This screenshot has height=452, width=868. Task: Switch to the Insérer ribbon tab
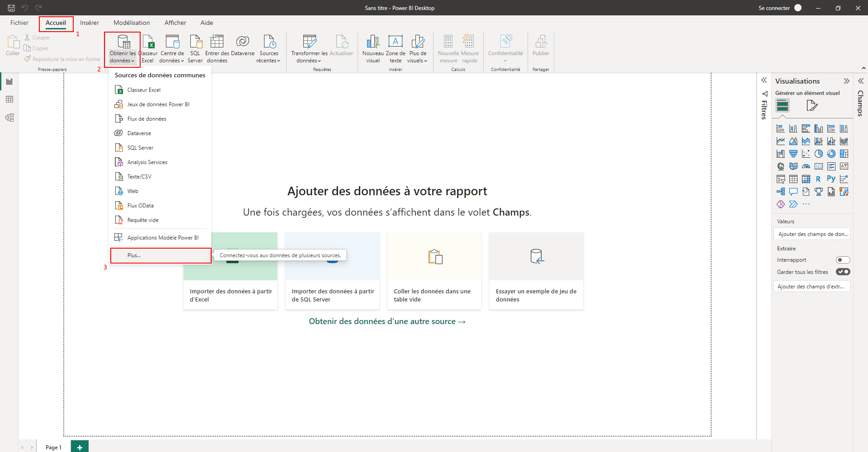[x=90, y=23]
